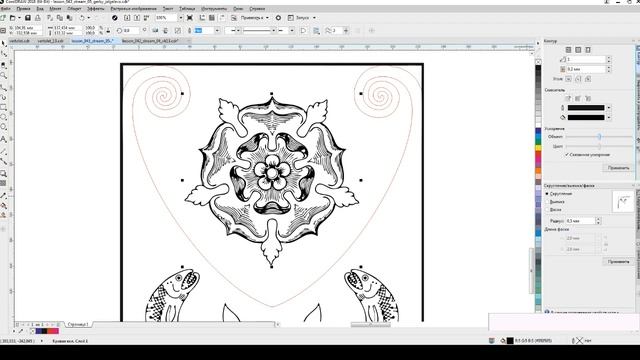Image resolution: width=640 pixels, height=360 pixels.
Task: Pick the yellow swatch in color palette
Action: 538,147
